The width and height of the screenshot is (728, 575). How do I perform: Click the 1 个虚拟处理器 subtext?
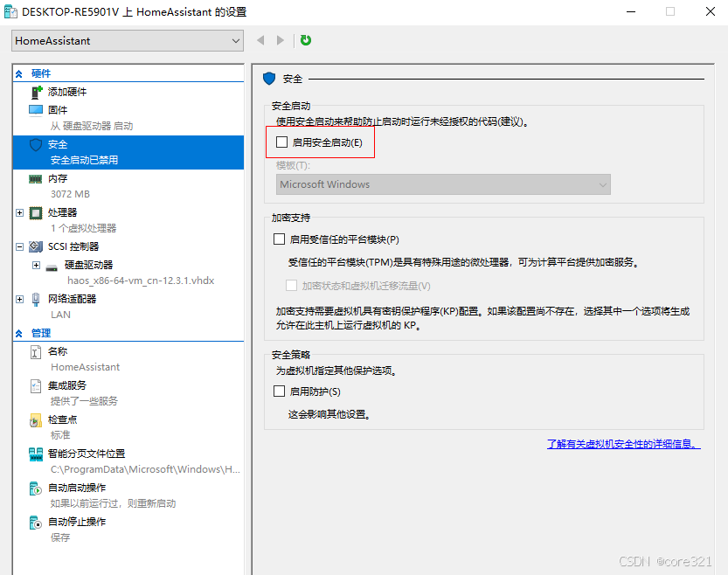84,228
